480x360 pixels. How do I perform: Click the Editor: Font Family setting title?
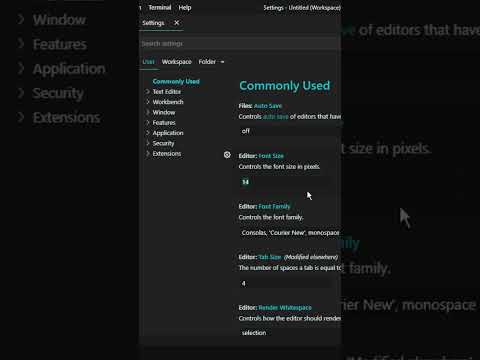264,207
